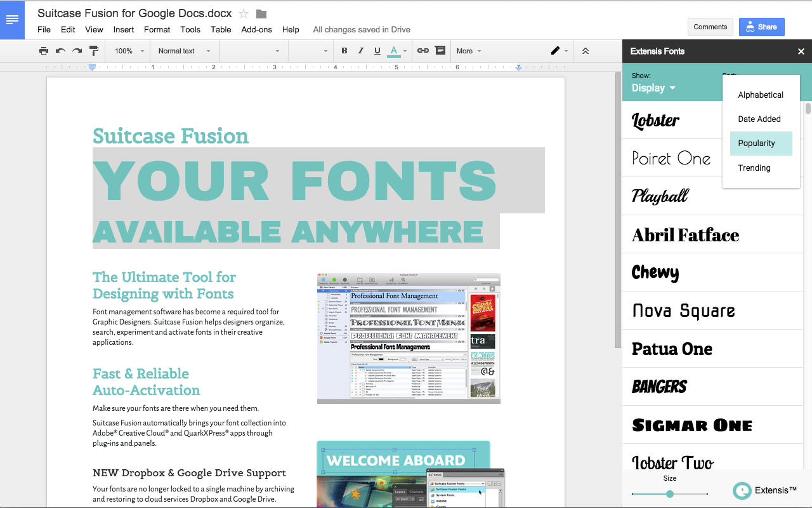Viewport: 812px width, 508px height.
Task: Open the Add-ons menu
Action: coord(256,29)
